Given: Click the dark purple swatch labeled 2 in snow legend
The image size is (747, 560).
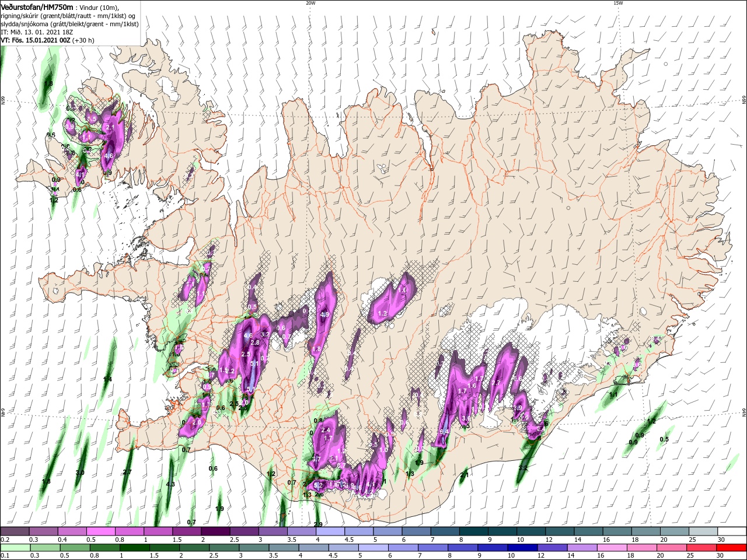Looking at the screenshot, I should (215, 531).
